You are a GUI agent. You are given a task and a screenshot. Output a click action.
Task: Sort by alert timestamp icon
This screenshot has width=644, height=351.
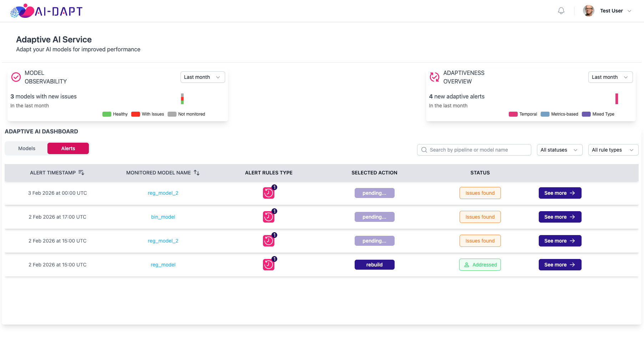81,173
